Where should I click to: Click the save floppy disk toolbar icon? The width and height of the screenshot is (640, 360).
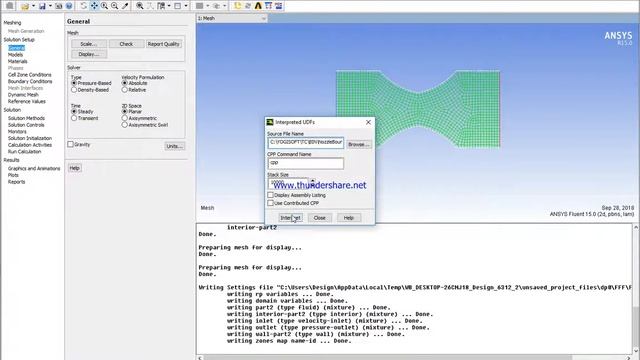42,6
